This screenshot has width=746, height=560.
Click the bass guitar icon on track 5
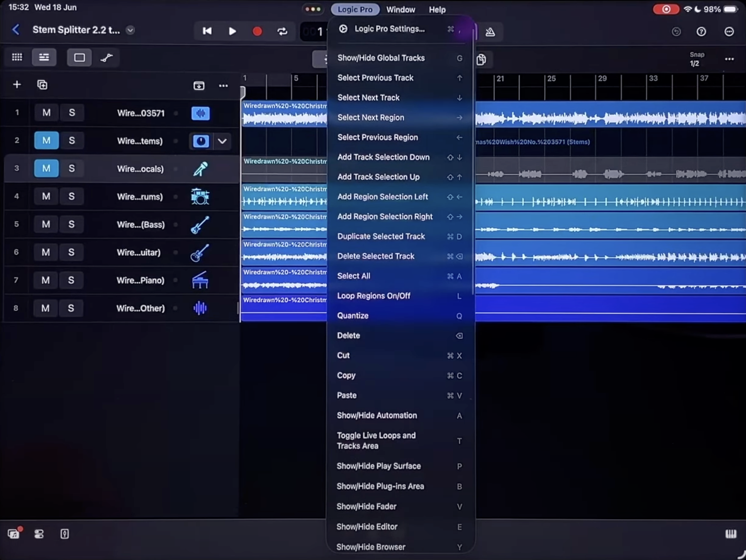click(x=200, y=224)
